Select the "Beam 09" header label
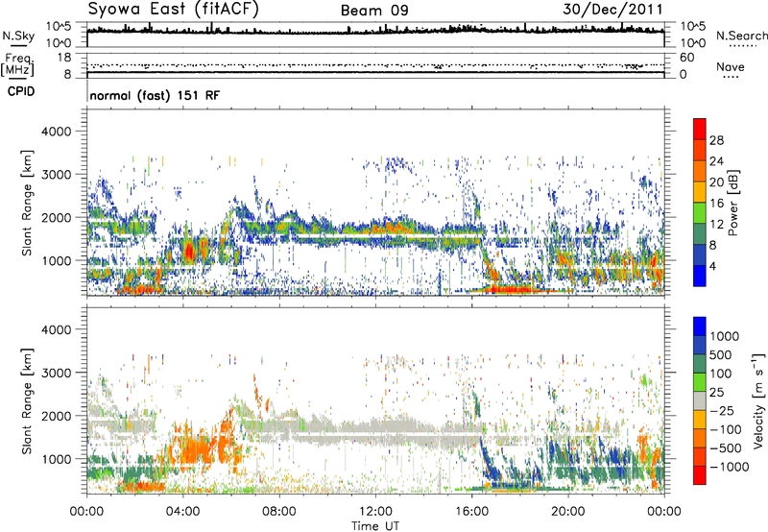The height and width of the screenshot is (532, 768). (374, 11)
